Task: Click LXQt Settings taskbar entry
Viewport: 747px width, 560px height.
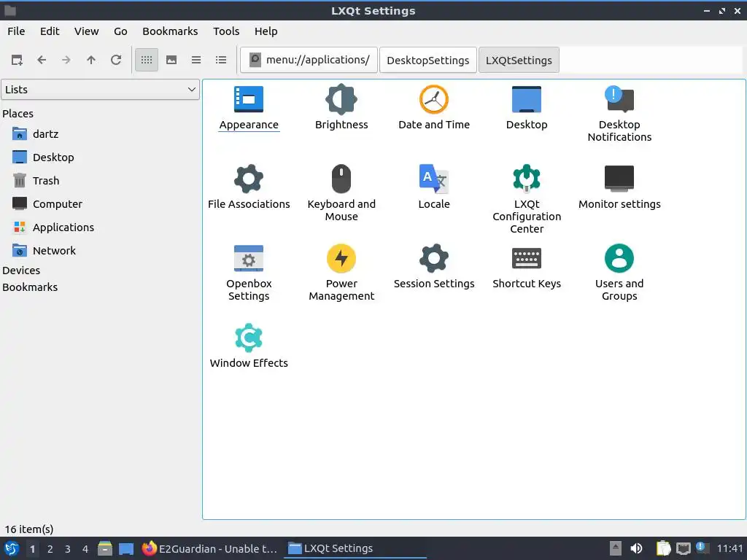Action: [355, 548]
